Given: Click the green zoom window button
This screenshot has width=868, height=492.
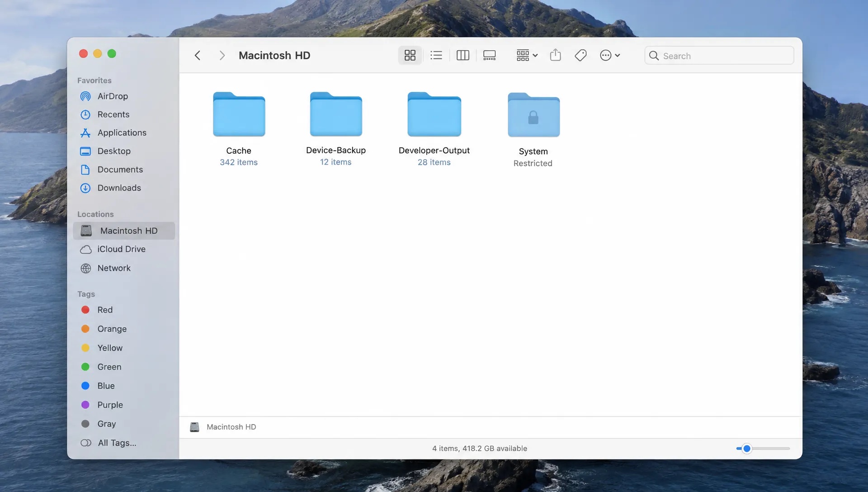Looking at the screenshot, I should click(x=112, y=54).
